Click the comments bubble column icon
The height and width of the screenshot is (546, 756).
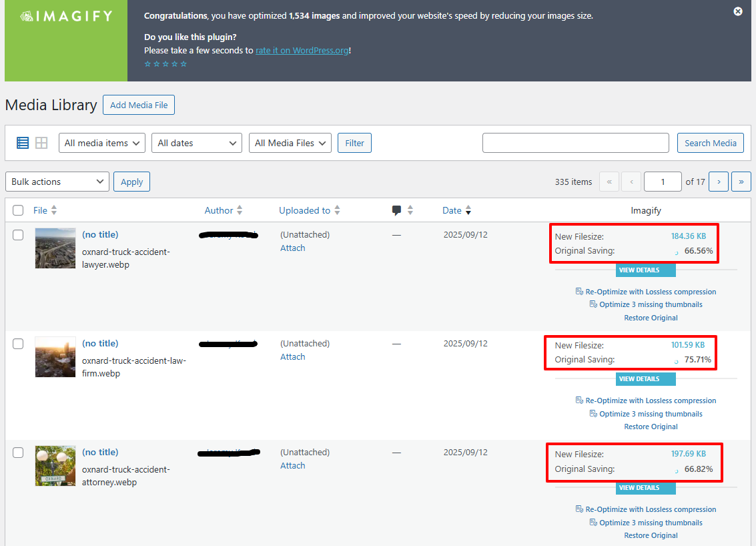pos(396,210)
